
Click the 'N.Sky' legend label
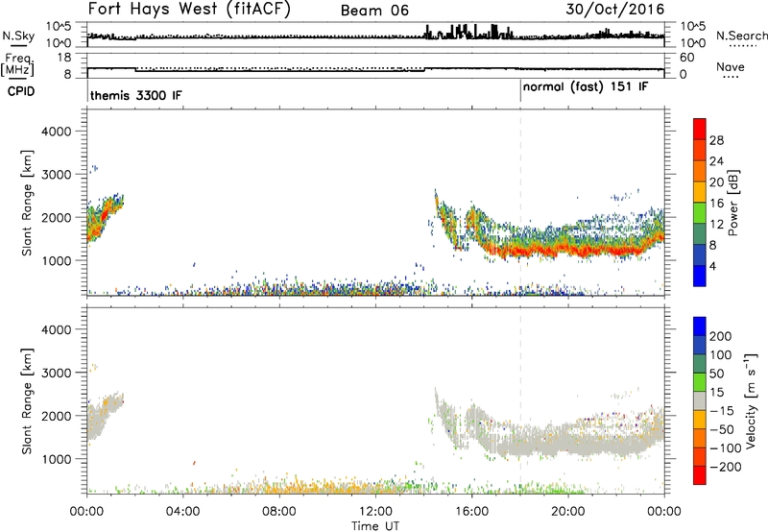(18, 36)
